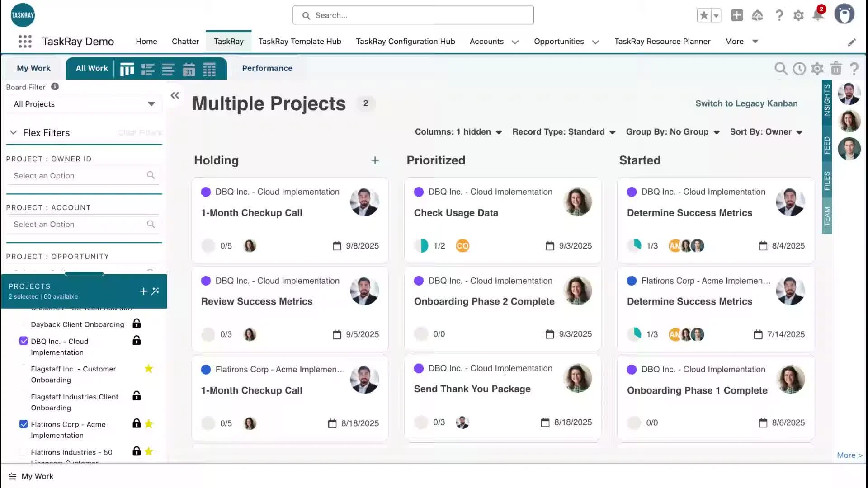Image resolution: width=868 pixels, height=488 pixels.
Task: Click the flex filters panel resize handle
Action: (x=84, y=274)
